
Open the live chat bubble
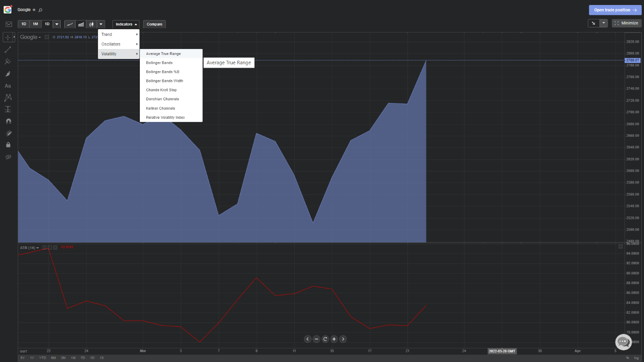click(623, 342)
